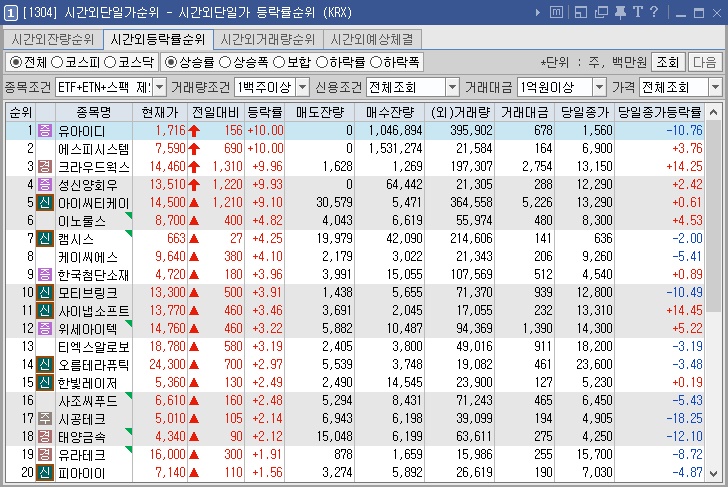Image resolution: width=728 pixels, height=487 pixels.
Task: Select the 티엑스알로보 stock name
Action: click(x=94, y=347)
